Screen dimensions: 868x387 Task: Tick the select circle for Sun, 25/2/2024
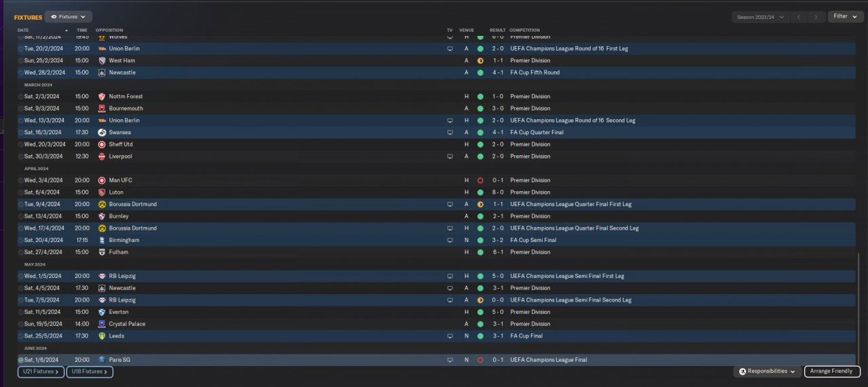click(x=21, y=60)
